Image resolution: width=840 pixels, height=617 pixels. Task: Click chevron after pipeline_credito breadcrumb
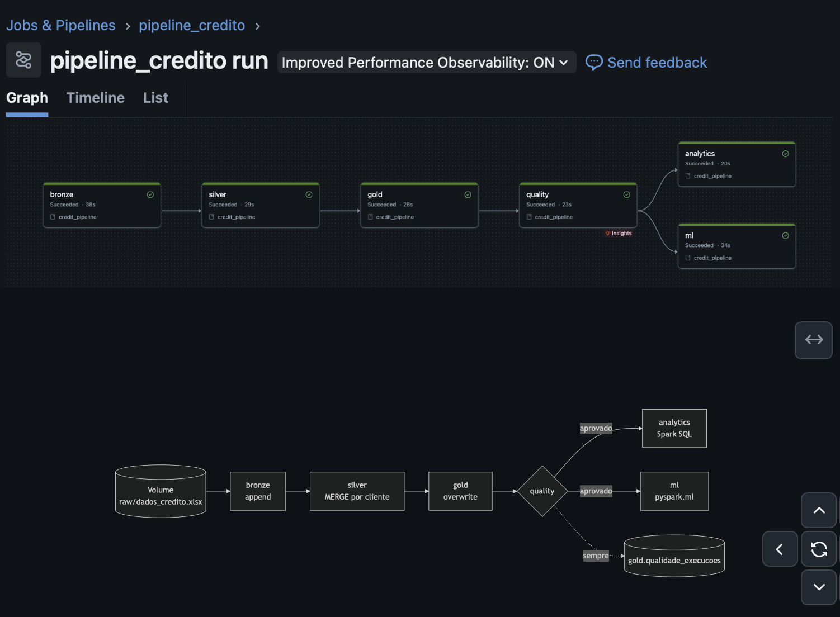point(258,26)
